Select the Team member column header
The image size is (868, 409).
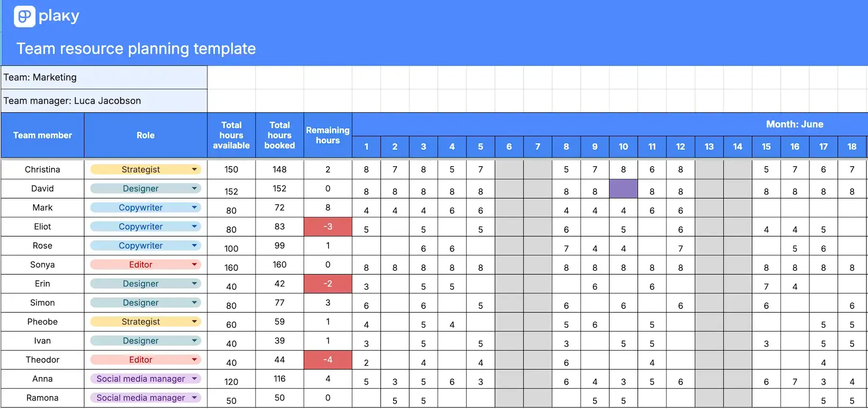click(x=42, y=135)
